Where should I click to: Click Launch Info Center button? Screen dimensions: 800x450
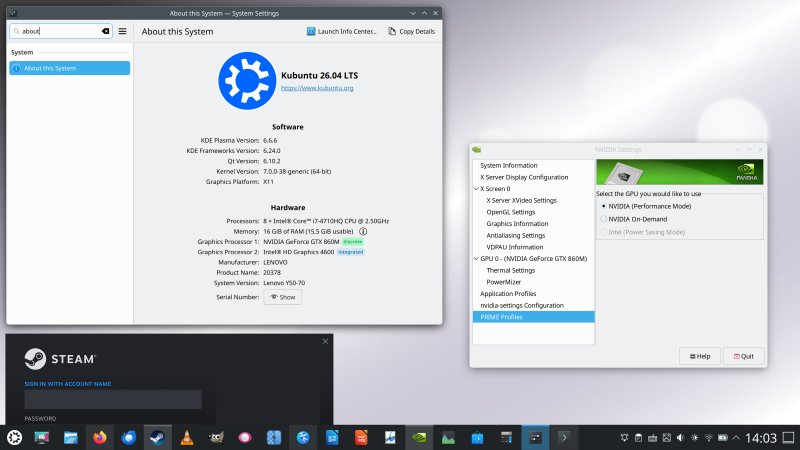[341, 31]
